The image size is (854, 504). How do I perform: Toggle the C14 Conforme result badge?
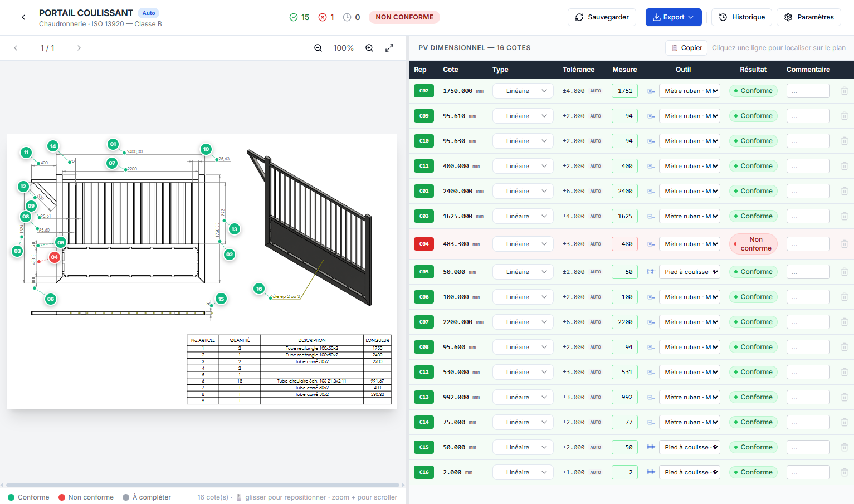click(x=753, y=422)
